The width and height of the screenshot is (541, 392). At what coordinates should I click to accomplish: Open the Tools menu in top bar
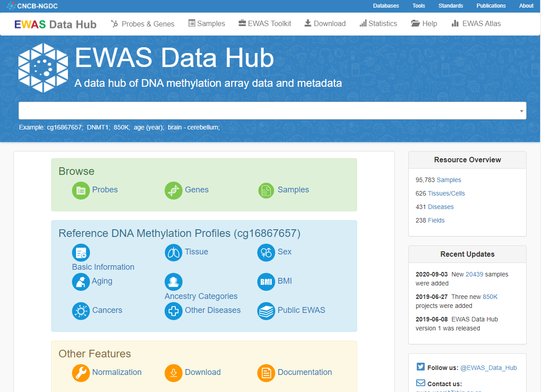(418, 6)
